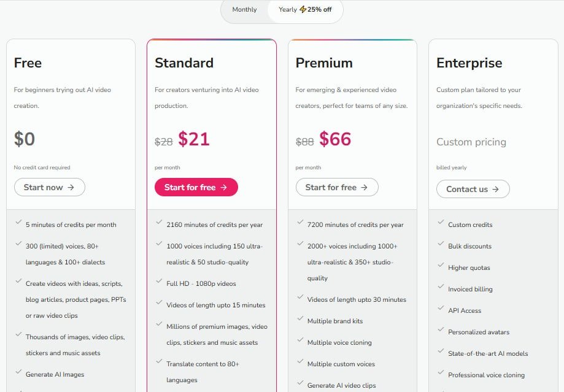Click Start for free on Premium plan

click(337, 187)
